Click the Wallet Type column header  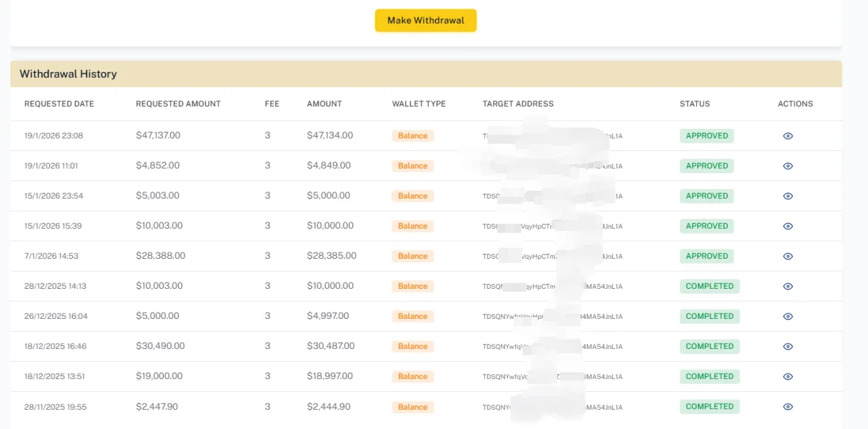click(419, 104)
